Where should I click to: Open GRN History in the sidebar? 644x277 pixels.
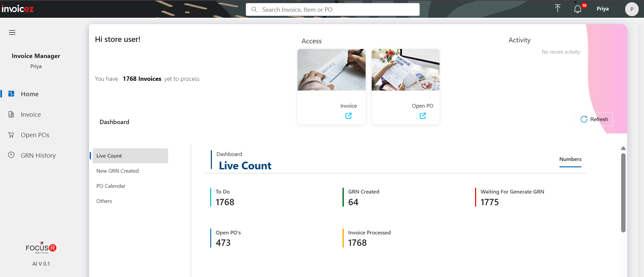[38, 156]
